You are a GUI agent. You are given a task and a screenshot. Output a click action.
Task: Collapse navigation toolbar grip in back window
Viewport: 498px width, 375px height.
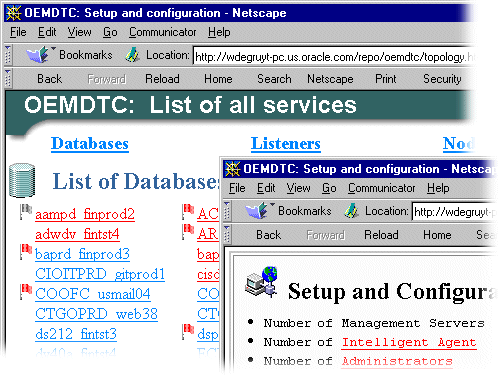coord(8,79)
